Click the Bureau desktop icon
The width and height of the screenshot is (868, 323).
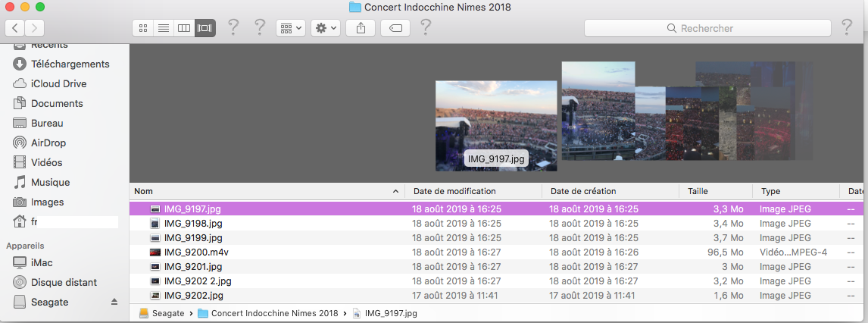(x=20, y=123)
